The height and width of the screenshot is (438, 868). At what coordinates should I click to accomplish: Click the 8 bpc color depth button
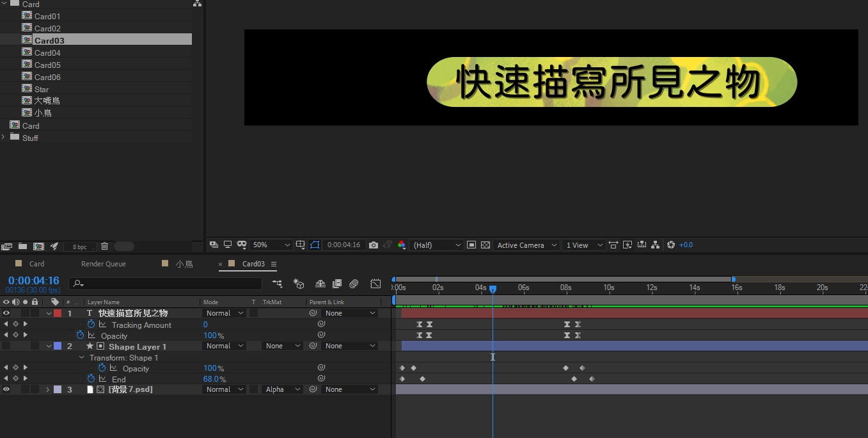pos(79,247)
